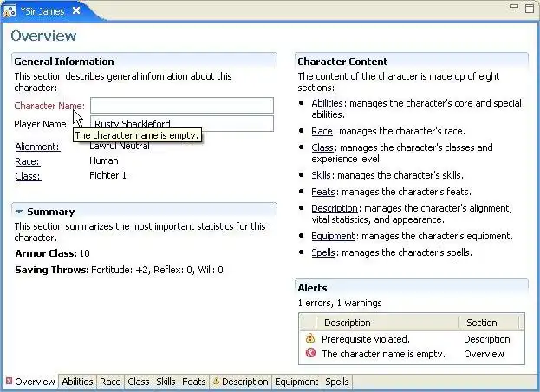The image size is (540, 392).
Task: Click the Alerts section title
Action: [x=312, y=288]
